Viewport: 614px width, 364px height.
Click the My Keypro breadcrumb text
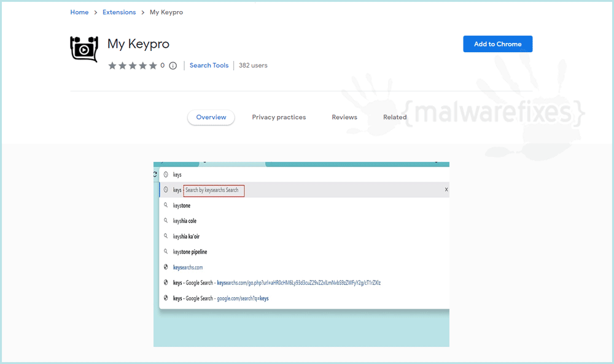point(166,12)
